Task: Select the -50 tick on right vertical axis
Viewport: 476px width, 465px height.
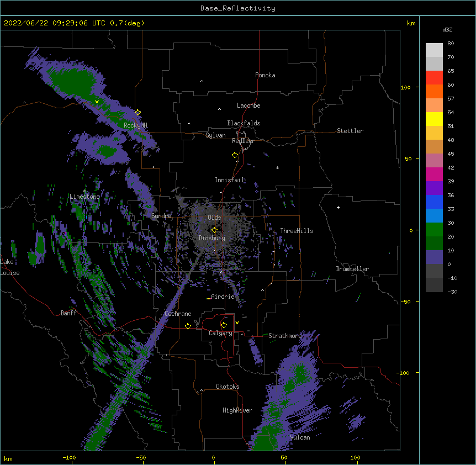Action: (405, 302)
